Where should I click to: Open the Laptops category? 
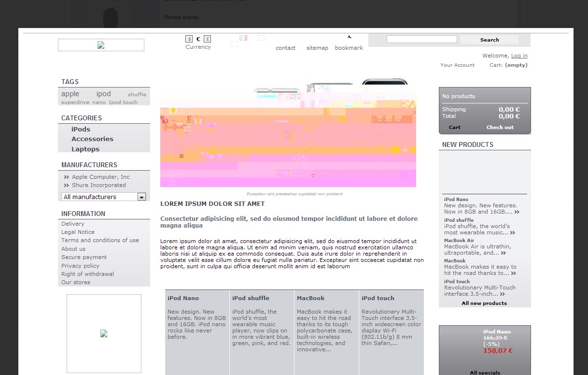(85, 149)
